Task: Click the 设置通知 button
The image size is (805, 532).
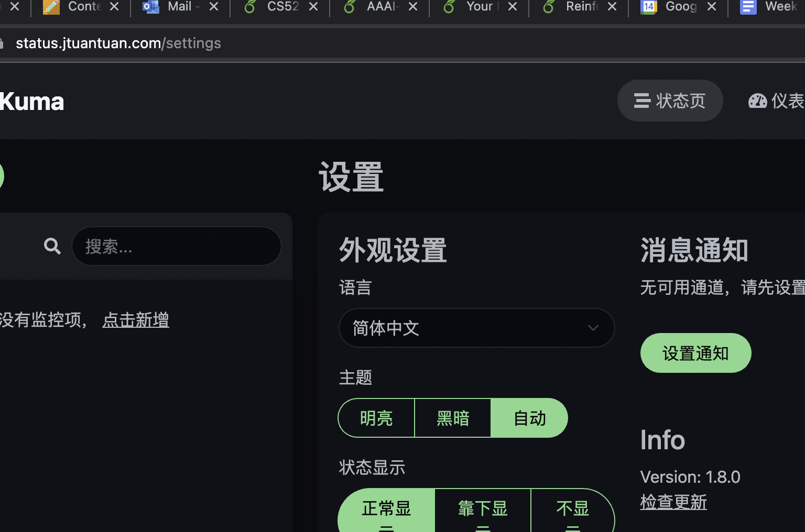Action: pyautogui.click(x=695, y=353)
